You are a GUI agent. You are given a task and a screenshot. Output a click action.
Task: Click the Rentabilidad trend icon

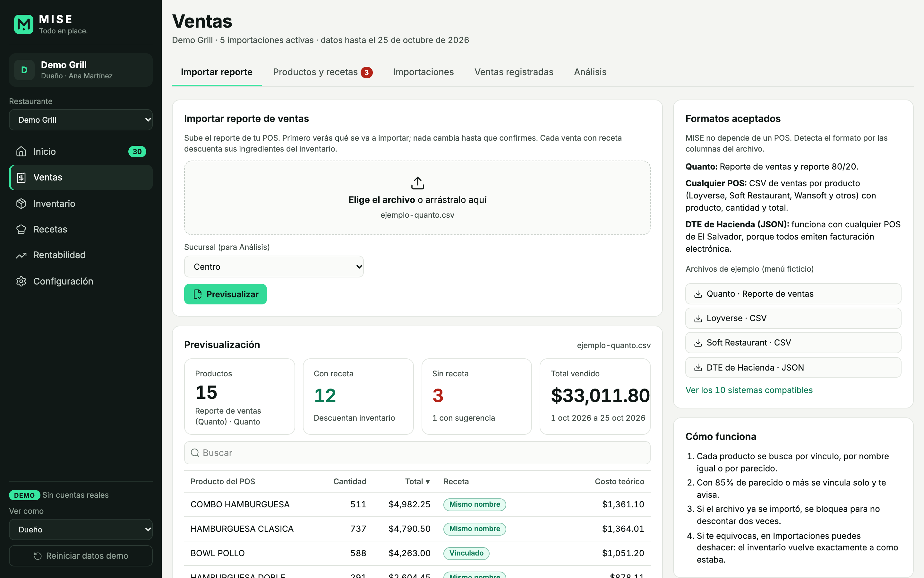(x=21, y=255)
